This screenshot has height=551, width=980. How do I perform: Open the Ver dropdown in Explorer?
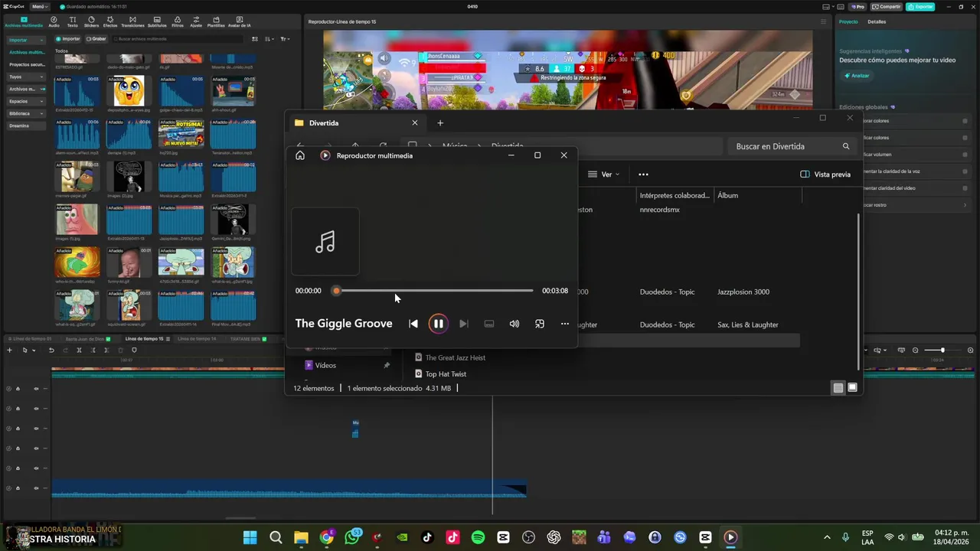[x=603, y=174]
